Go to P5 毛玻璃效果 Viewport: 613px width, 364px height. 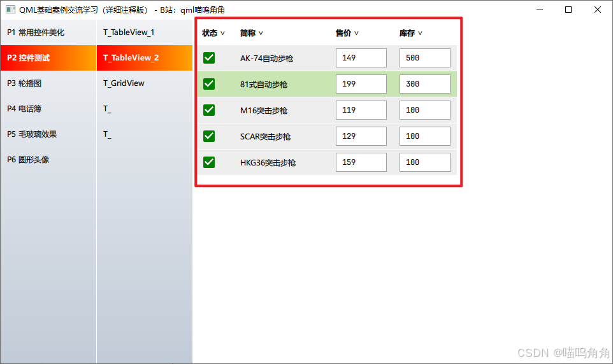pos(48,134)
